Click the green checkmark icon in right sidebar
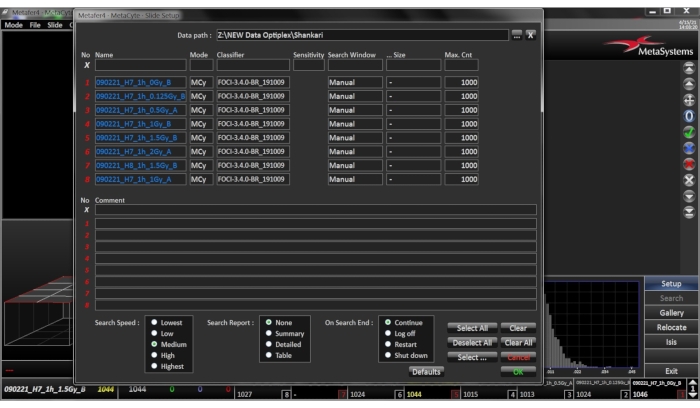The width and height of the screenshot is (700, 408). point(687,131)
